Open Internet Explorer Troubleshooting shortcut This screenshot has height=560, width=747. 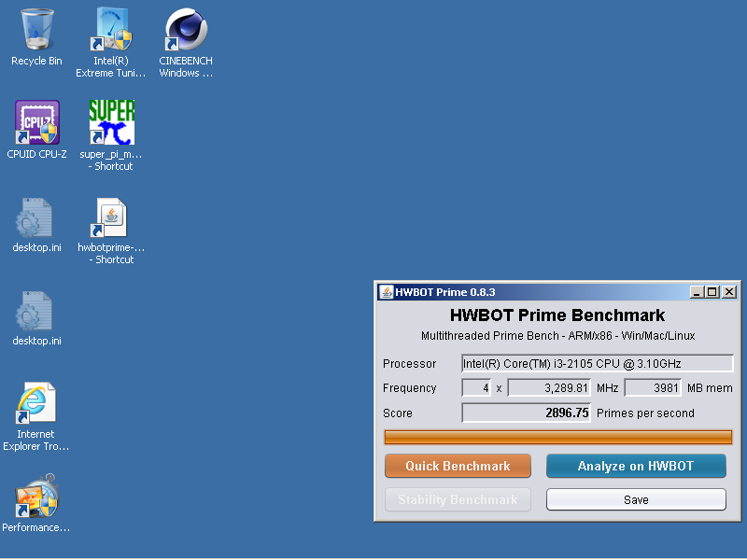[35, 402]
